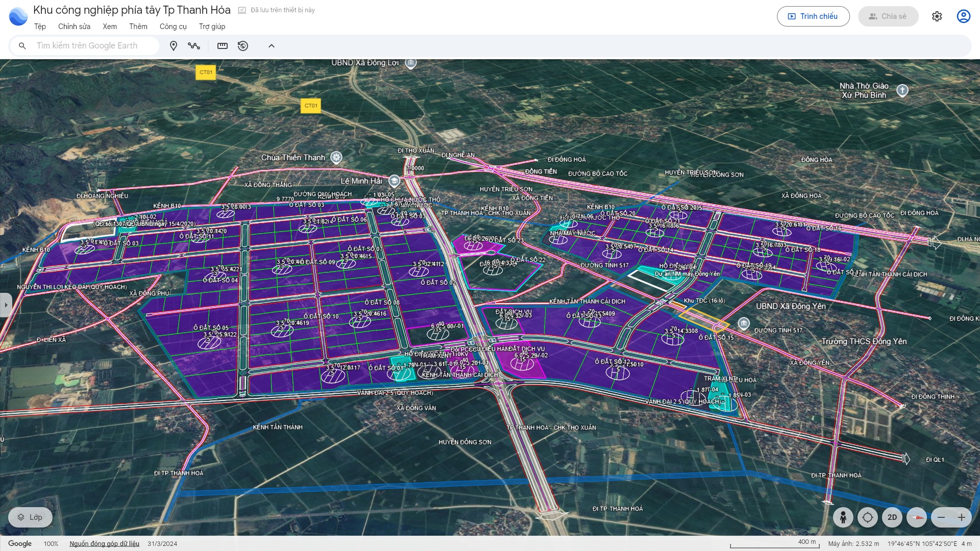
Task: Click the search magnifier icon
Action: point(22,46)
